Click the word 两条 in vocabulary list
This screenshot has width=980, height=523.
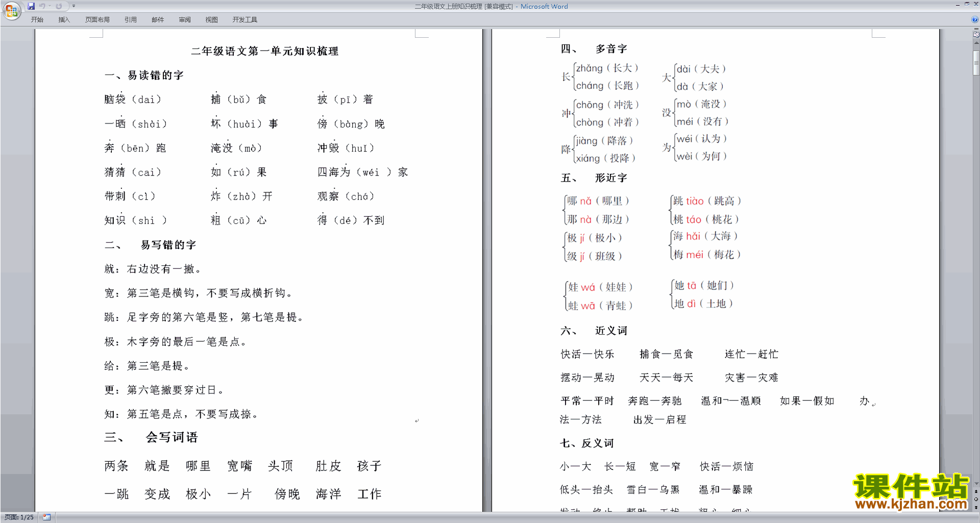pos(116,466)
